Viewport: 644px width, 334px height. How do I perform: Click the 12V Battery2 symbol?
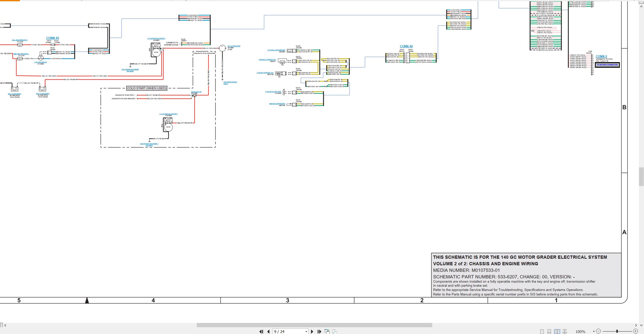(x=42, y=89)
